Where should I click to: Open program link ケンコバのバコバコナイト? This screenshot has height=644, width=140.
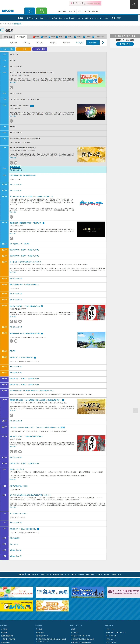point(18,513)
